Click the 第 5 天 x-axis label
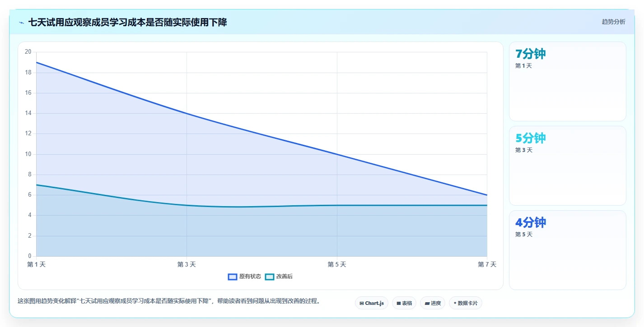Image resolution: width=644 pixels, height=327 pixels. (337, 264)
